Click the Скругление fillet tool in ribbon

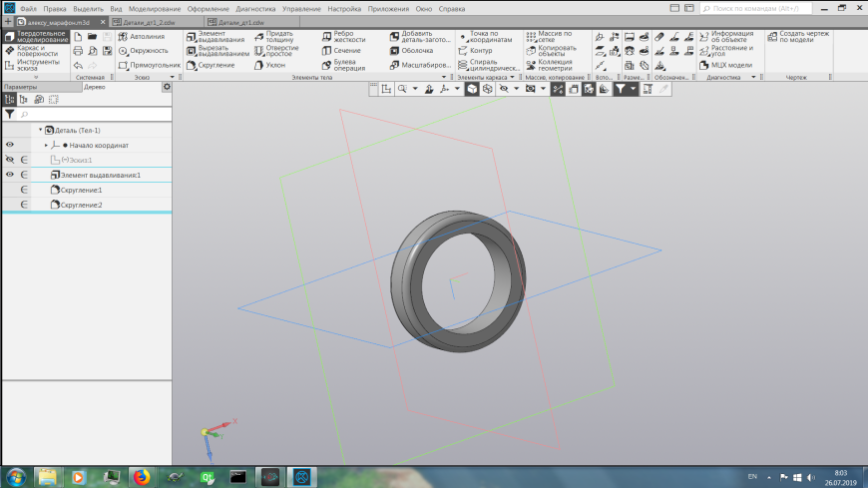tap(216, 65)
